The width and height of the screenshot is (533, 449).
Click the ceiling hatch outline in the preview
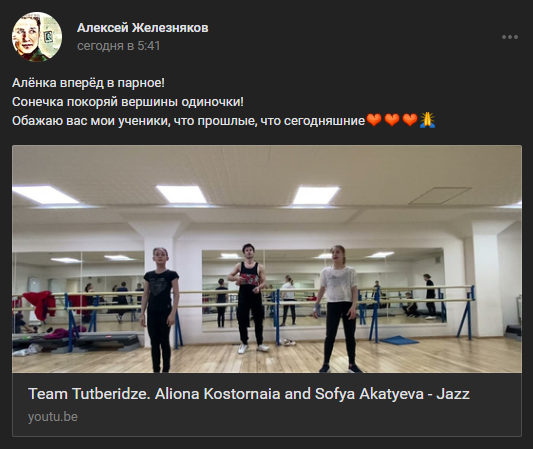[440, 195]
